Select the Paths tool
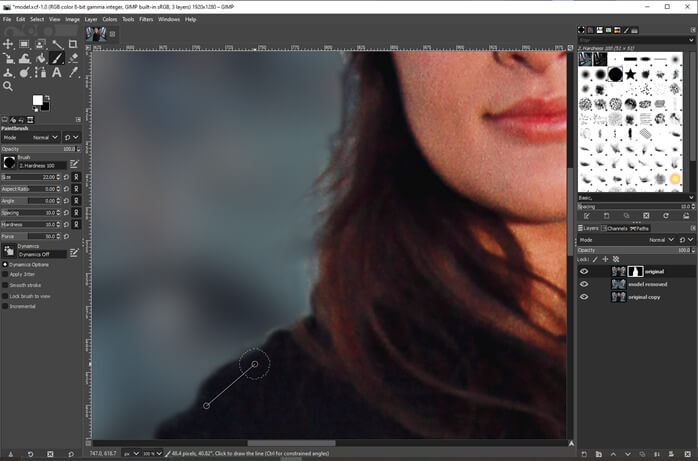This screenshot has height=461, width=698. point(41,72)
